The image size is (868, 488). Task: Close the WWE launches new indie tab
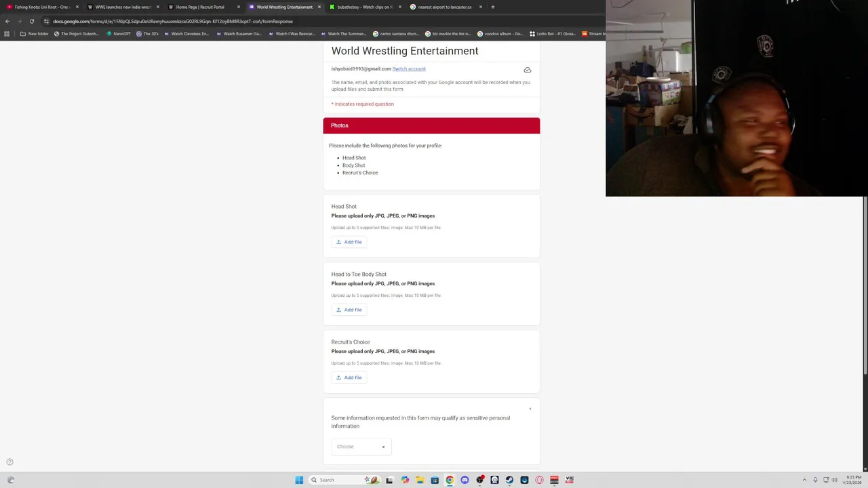tap(157, 7)
